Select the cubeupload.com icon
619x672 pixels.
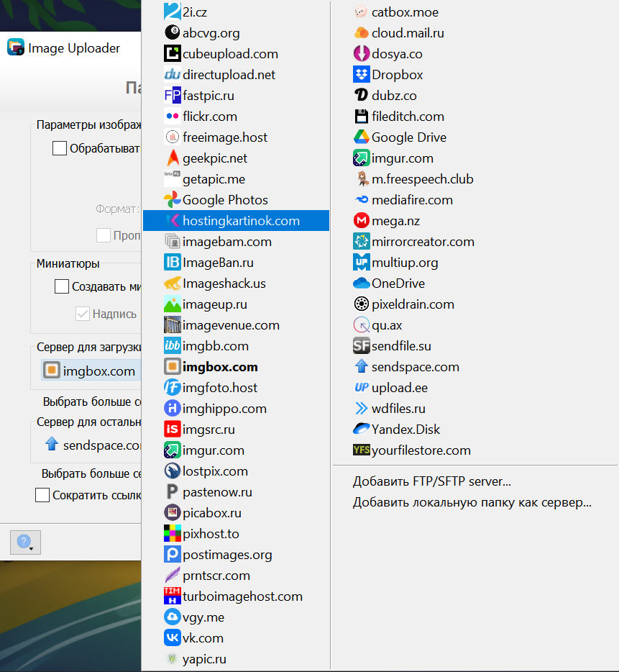pos(173,53)
